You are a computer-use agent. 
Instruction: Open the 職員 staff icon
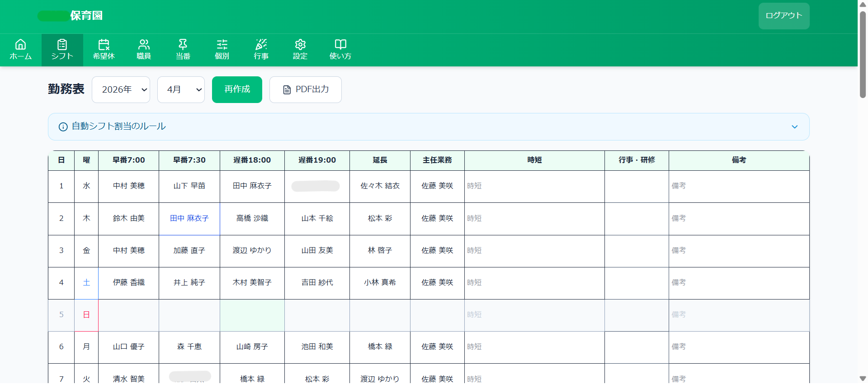[x=144, y=44]
